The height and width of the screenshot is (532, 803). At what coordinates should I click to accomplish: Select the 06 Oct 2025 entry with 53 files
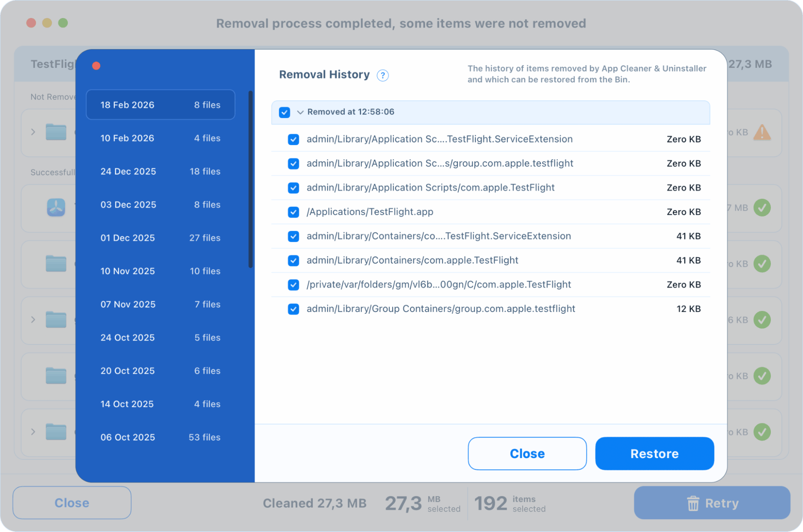[160, 437]
